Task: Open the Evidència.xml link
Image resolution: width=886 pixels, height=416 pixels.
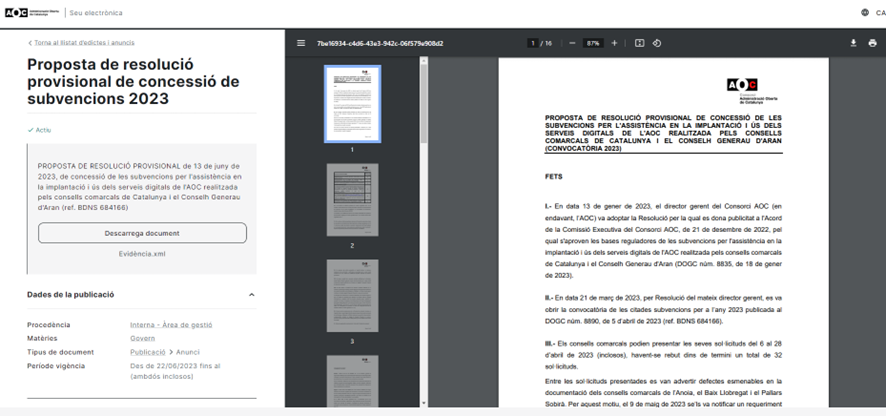Action: pos(142,255)
